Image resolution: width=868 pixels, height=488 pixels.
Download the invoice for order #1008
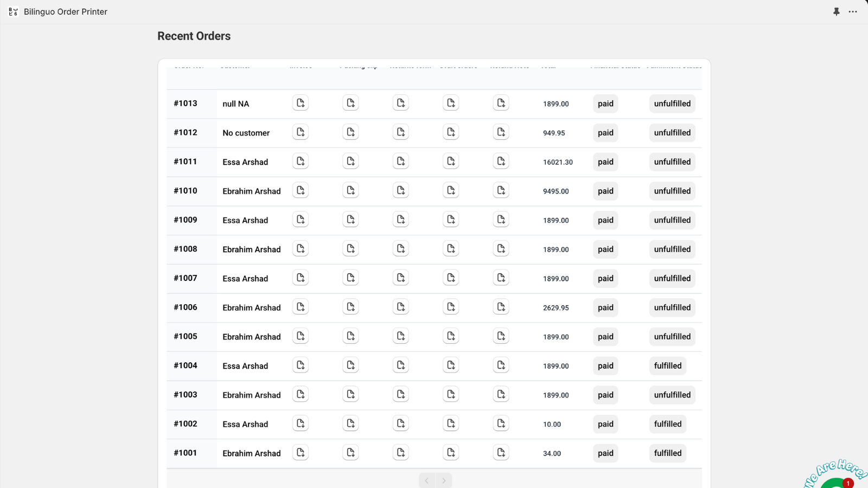301,248
